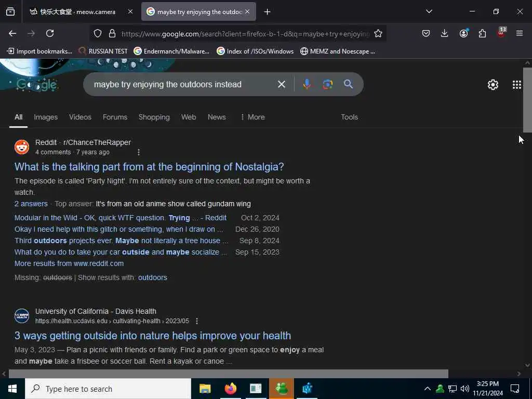The image size is (532, 399).
Task: Open 'take your car outside' Reddit link
Action: click(121, 252)
